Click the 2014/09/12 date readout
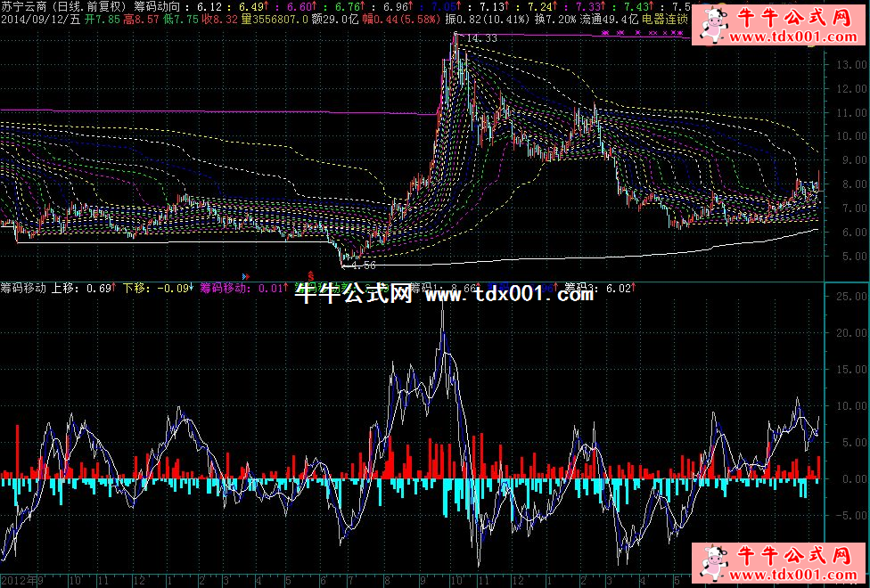The width and height of the screenshot is (870, 588). 34,19
